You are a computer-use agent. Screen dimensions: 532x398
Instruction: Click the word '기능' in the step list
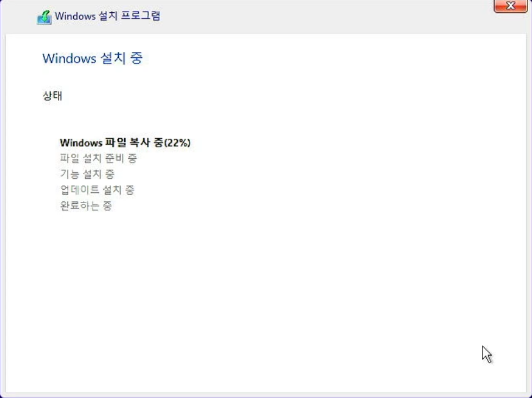[x=69, y=174]
